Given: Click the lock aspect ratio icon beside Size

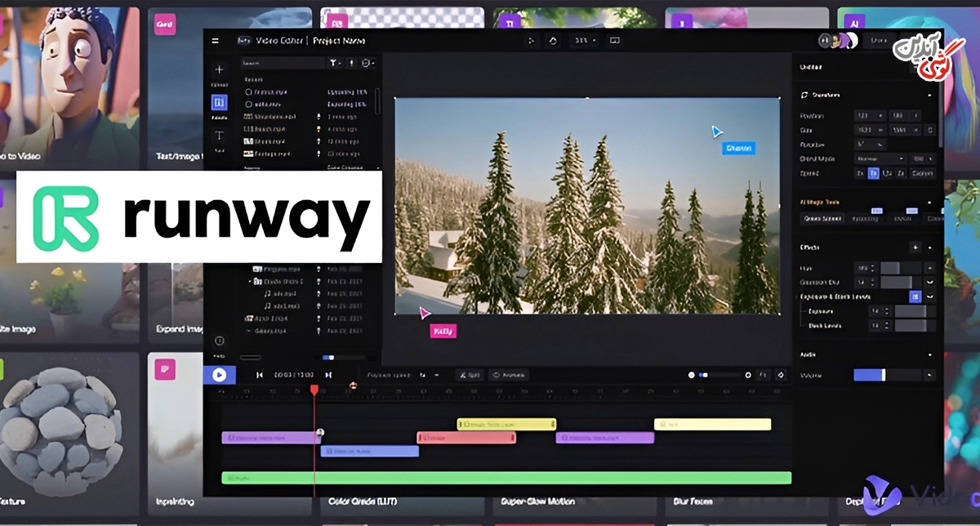Looking at the screenshot, I should pos(930,130).
